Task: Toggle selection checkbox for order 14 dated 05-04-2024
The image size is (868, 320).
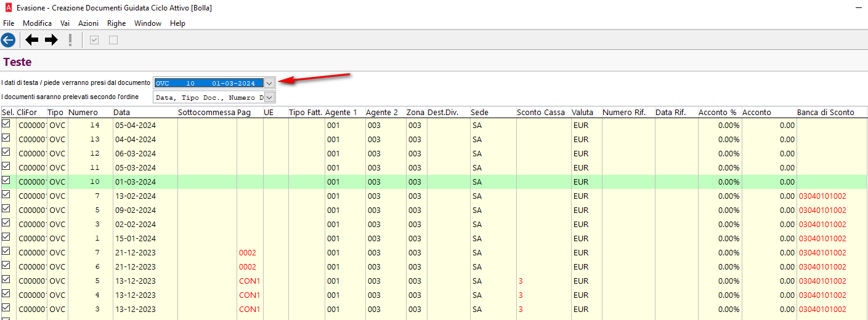Action: tap(6, 124)
